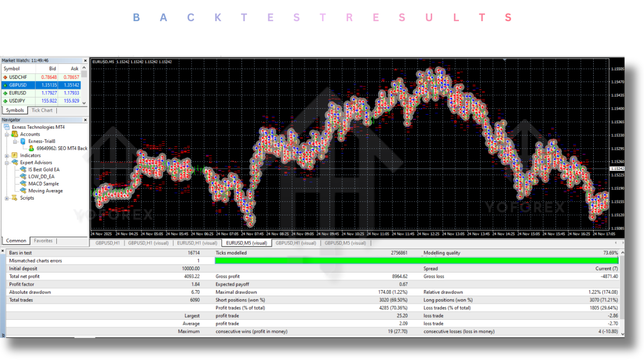Collapse the Accounts tree node

[7, 134]
